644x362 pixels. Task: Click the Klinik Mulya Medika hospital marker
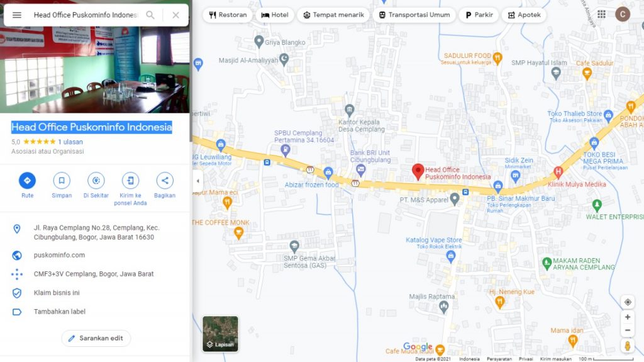point(558,172)
